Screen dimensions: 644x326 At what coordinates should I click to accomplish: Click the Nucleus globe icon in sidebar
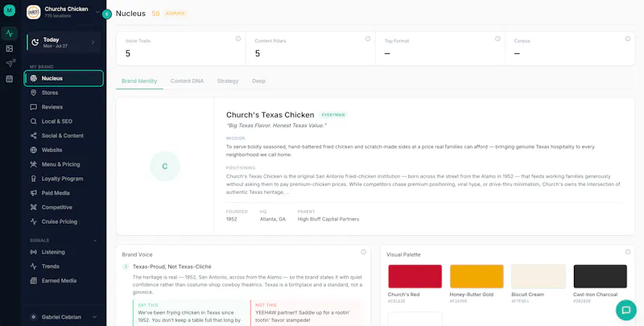click(x=34, y=78)
